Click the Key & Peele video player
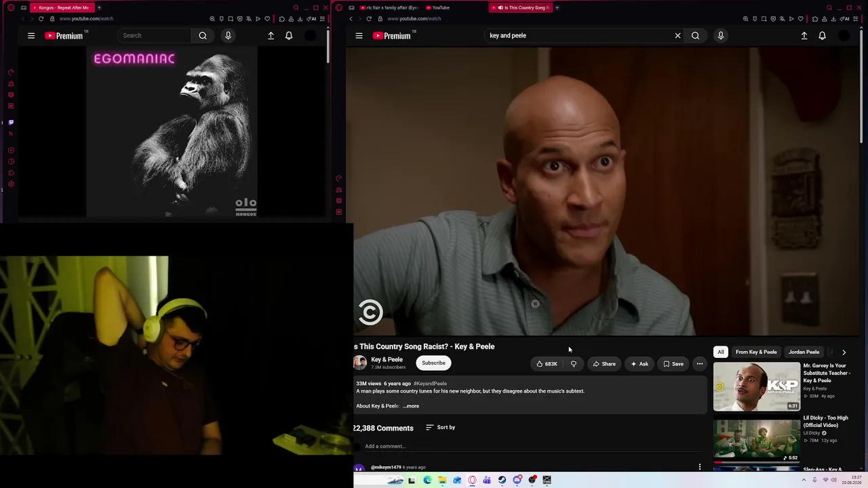 click(604, 191)
